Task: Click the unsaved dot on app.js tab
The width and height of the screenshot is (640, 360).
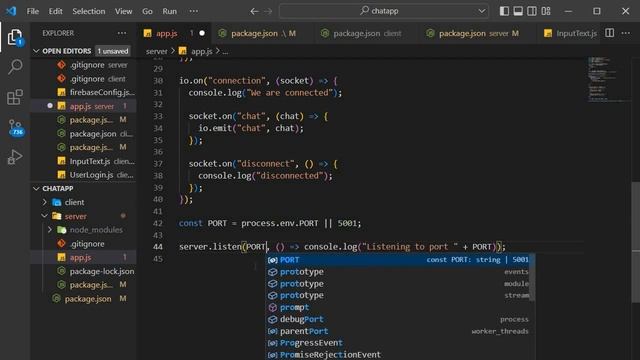Action: tap(202, 33)
